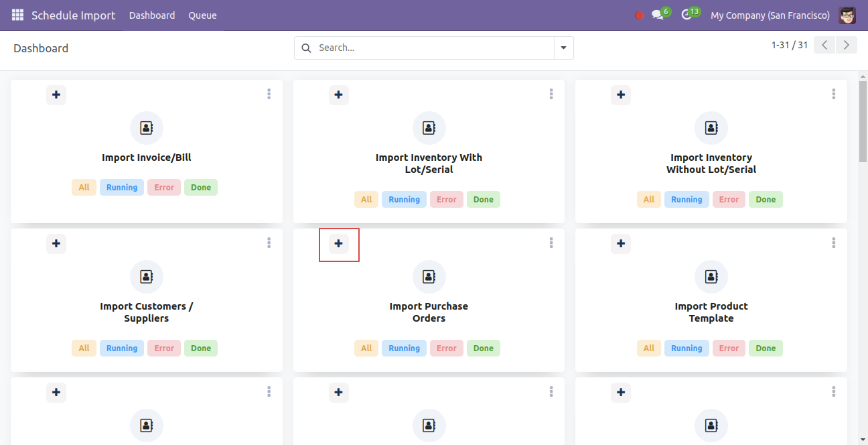
Task: Click contact book icon on Import Invoice/Bill card
Action: click(x=147, y=128)
